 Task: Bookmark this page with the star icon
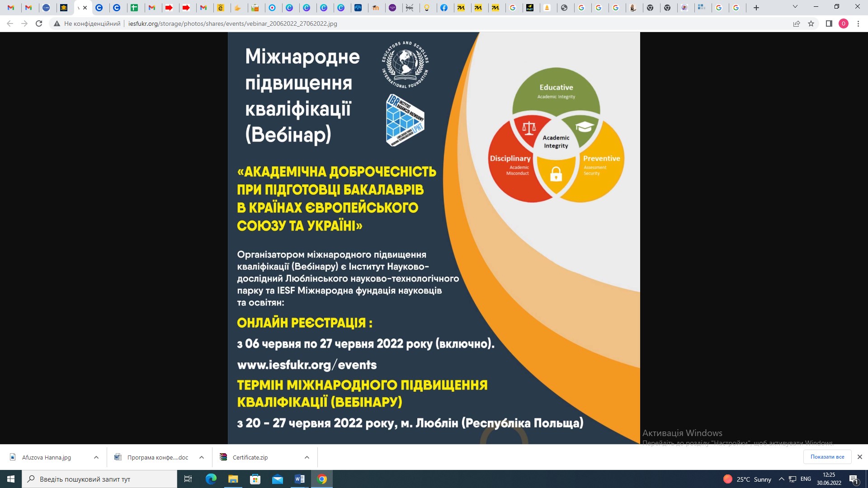[811, 23]
